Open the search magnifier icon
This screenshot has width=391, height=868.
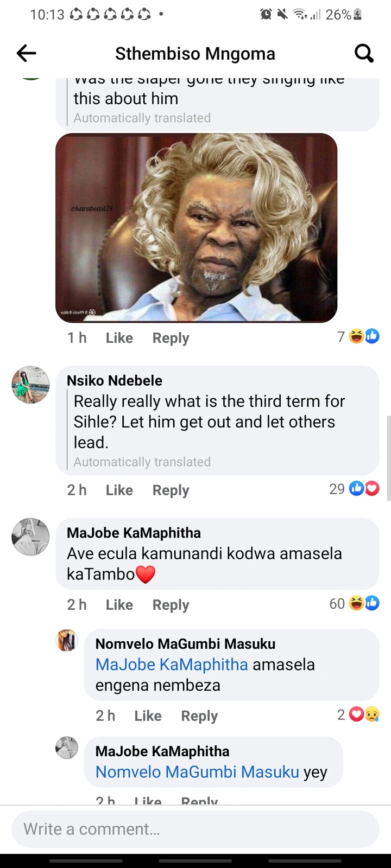[x=364, y=53]
